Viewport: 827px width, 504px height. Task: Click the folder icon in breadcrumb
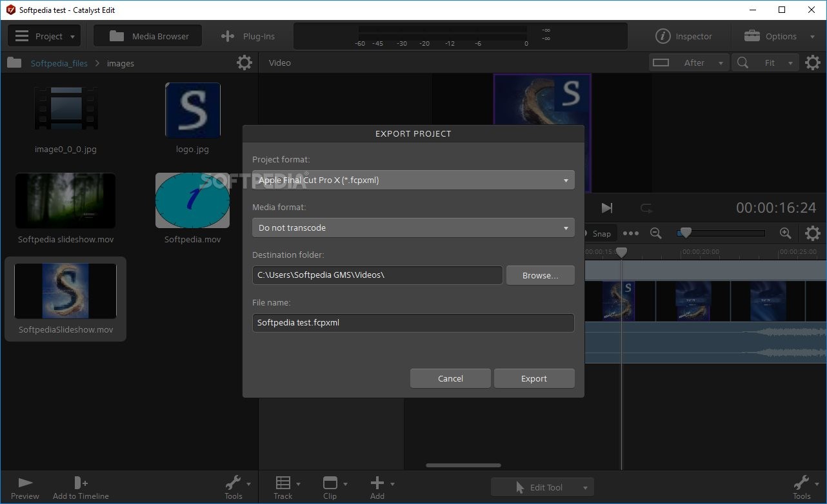click(x=15, y=63)
